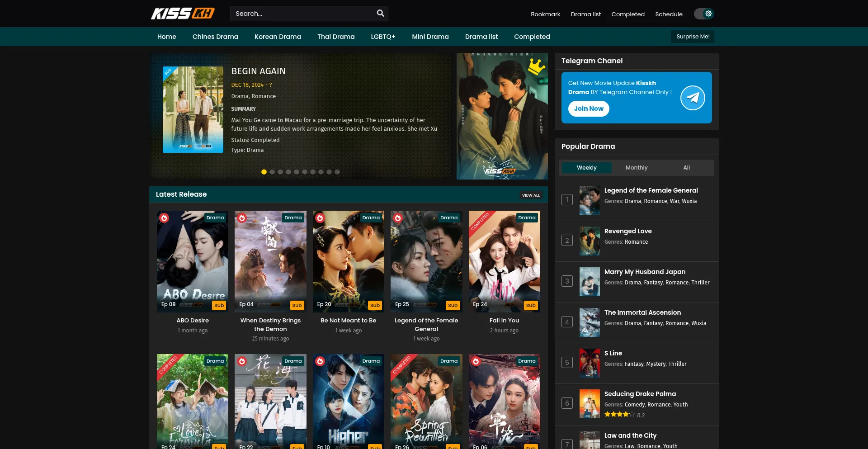Select the last carousel slide dot

coord(337,172)
